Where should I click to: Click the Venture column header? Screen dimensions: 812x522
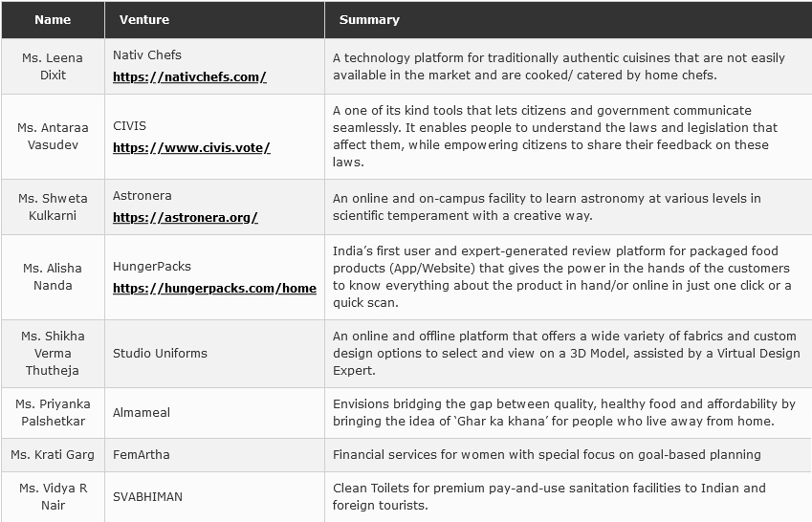tap(144, 19)
